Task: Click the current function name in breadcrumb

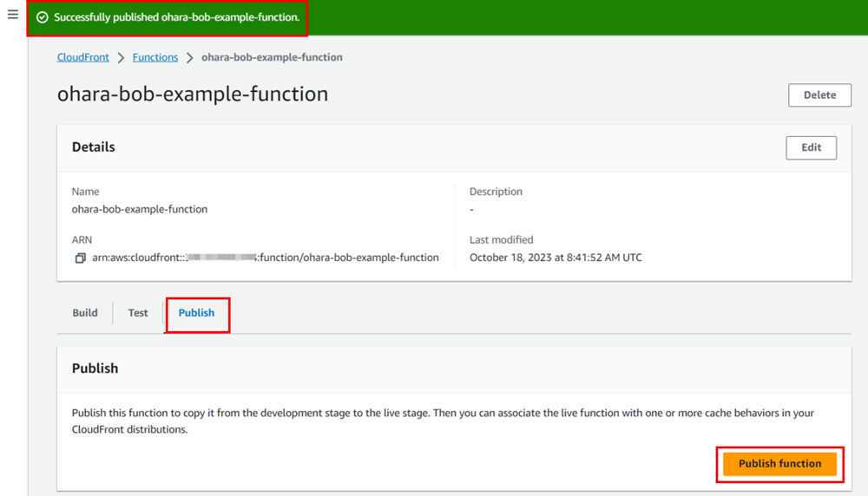Action: tap(272, 57)
